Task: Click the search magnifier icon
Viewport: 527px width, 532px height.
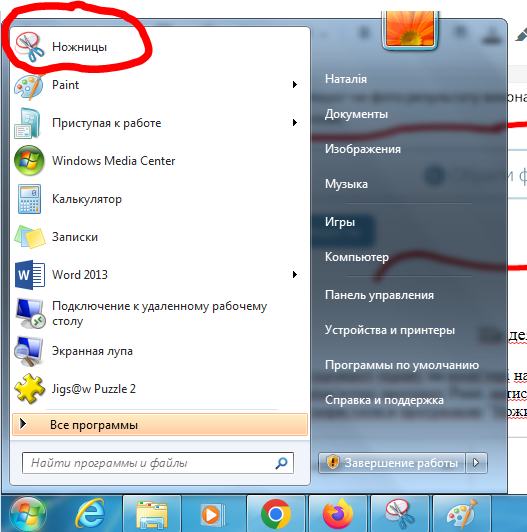Action: (281, 463)
